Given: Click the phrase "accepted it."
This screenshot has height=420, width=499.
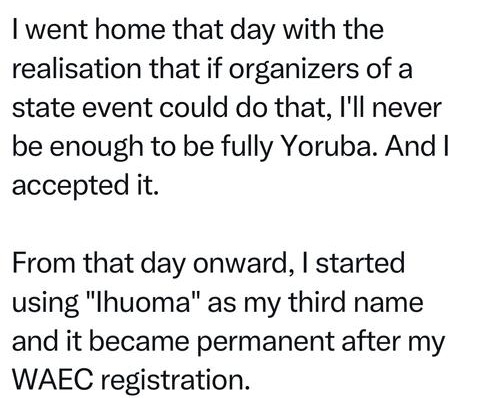Looking at the screenshot, I should point(85,187).
